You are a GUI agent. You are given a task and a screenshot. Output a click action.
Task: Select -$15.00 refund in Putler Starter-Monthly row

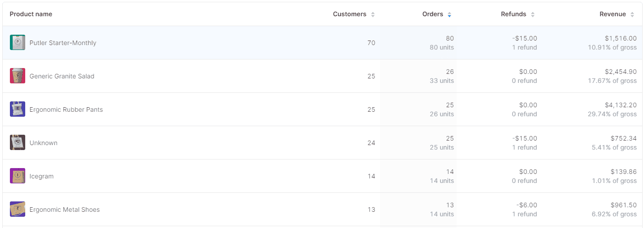(x=525, y=38)
